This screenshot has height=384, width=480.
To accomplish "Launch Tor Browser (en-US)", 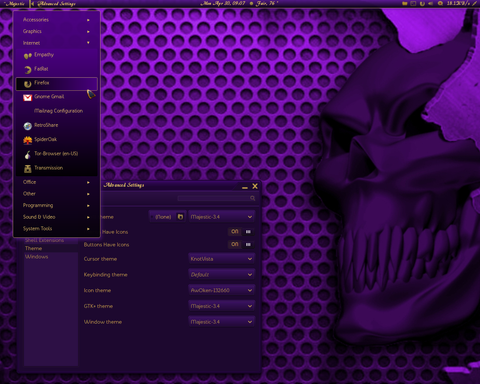I will coord(57,154).
